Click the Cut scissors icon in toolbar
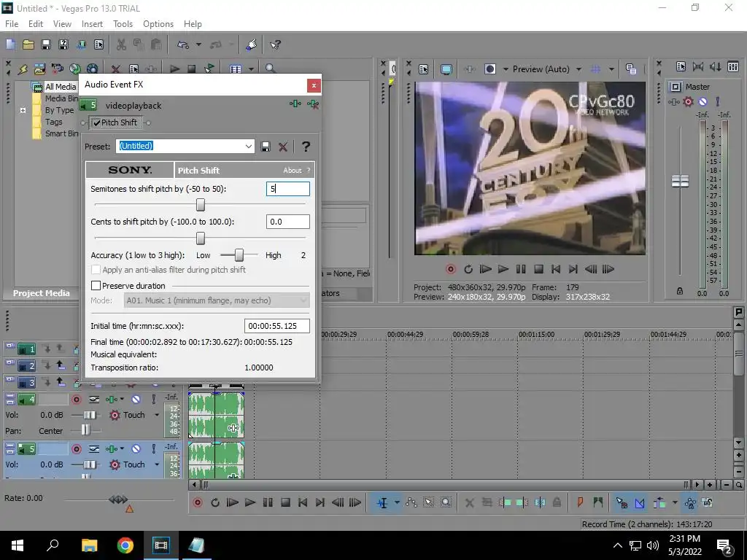Viewport: 747px width, 560px height. pyautogui.click(x=121, y=44)
